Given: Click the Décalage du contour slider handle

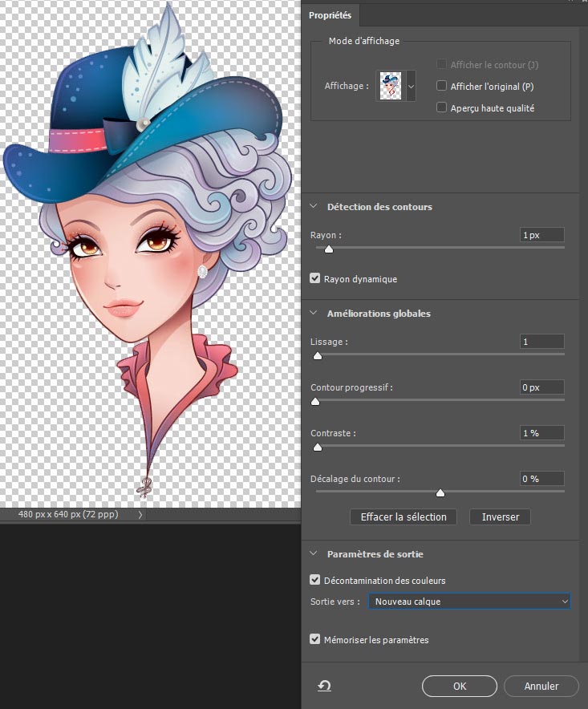Looking at the screenshot, I should (440, 492).
